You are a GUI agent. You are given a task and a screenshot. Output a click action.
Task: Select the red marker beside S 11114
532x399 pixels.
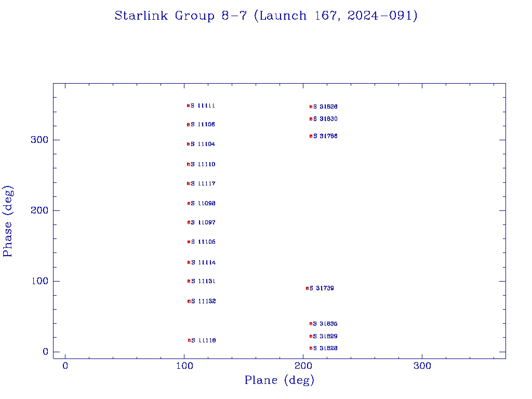[x=189, y=262]
